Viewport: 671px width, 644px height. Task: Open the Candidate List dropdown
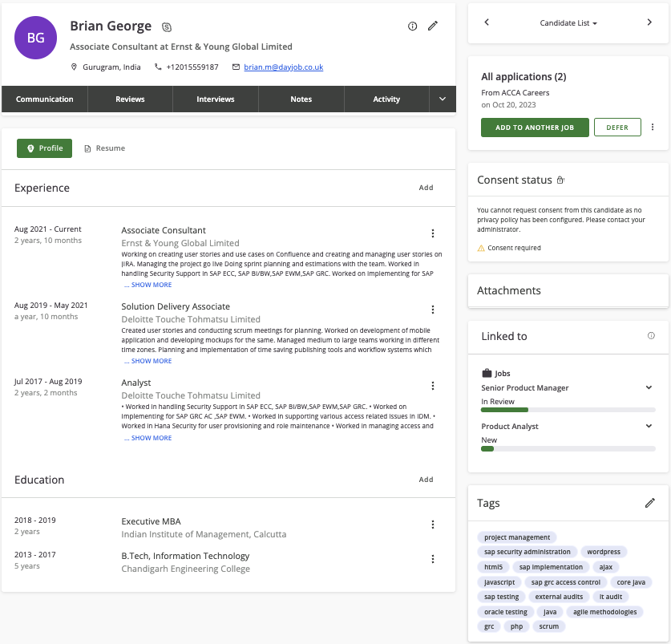[x=568, y=23]
